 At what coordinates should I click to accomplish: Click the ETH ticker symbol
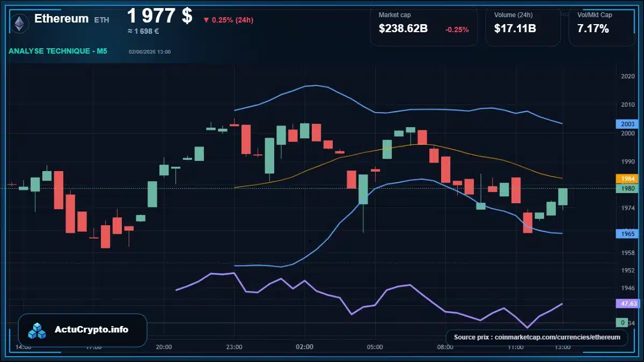(101, 20)
